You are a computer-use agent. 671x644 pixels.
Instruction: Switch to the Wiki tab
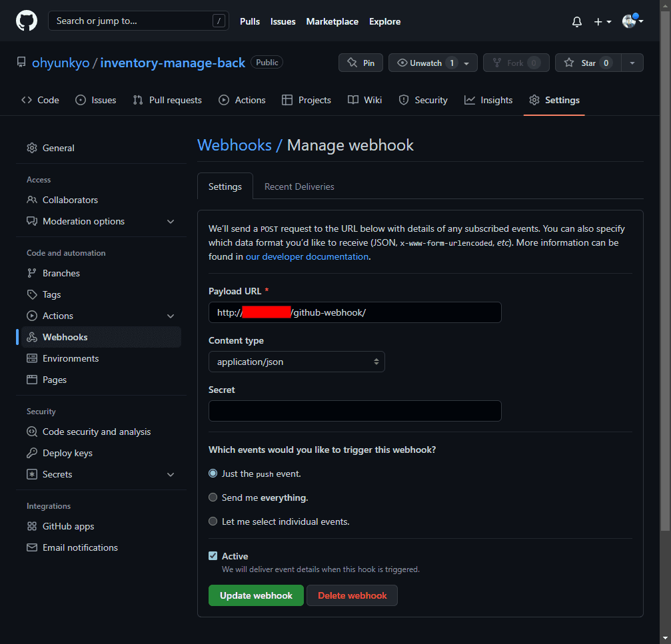pyautogui.click(x=364, y=100)
